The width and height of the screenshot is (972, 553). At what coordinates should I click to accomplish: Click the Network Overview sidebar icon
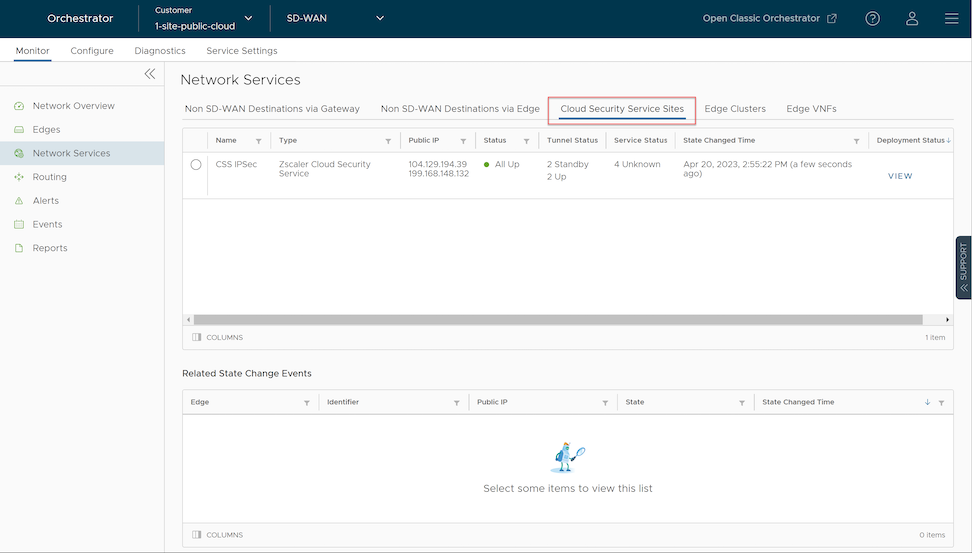(19, 106)
